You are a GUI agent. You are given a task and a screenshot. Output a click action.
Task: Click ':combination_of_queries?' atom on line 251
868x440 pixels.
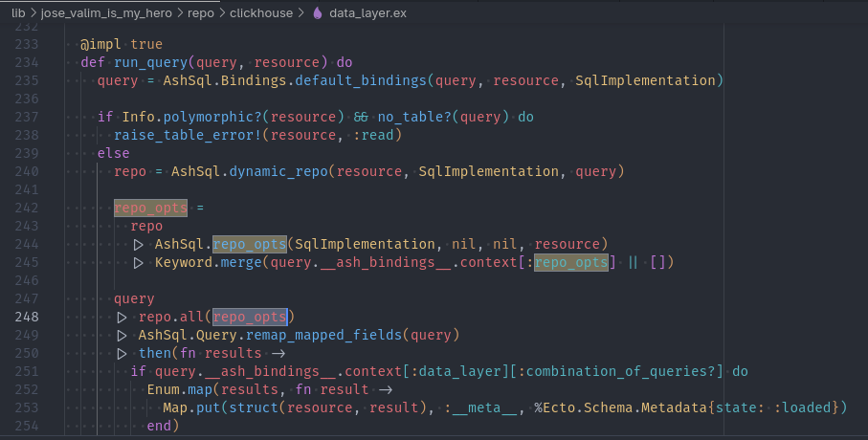(616, 371)
